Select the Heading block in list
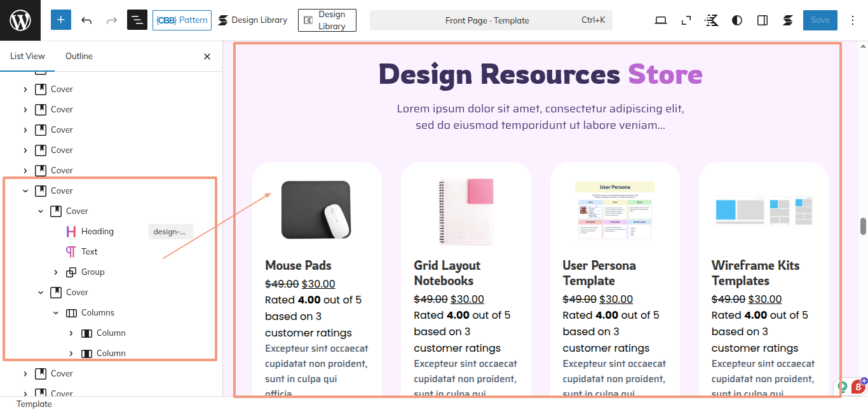The height and width of the screenshot is (412, 868). [97, 232]
